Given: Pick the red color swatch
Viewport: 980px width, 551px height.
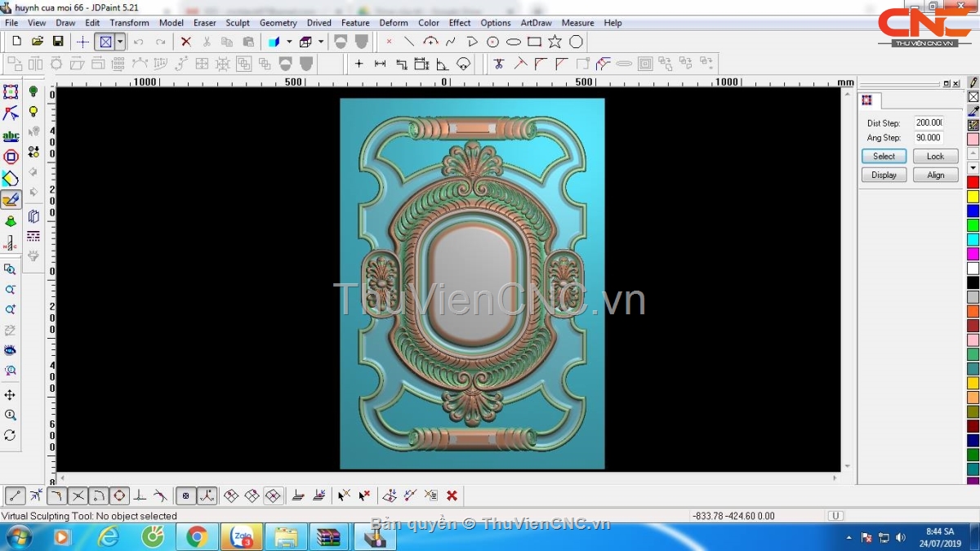Looking at the screenshot, I should (973, 182).
